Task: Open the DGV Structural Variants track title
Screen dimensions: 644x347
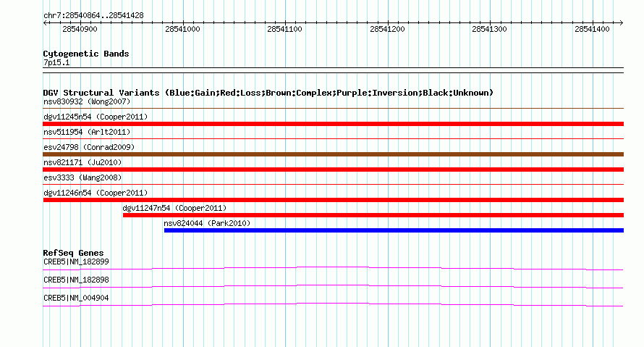Action: coord(268,93)
